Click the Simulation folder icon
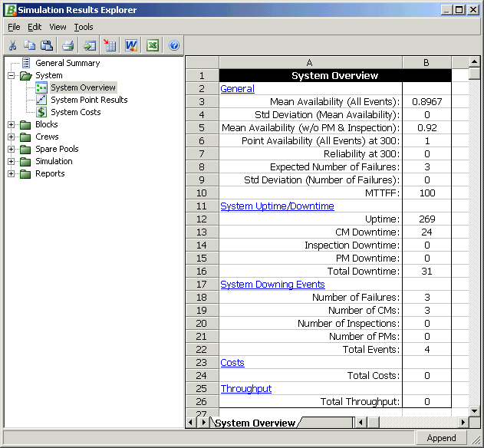 click(25, 161)
